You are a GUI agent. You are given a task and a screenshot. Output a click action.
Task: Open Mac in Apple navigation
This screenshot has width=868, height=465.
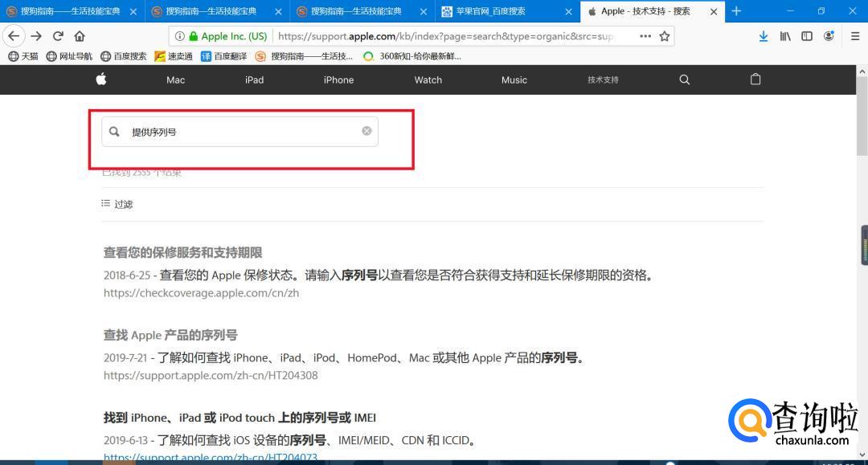[175, 80]
